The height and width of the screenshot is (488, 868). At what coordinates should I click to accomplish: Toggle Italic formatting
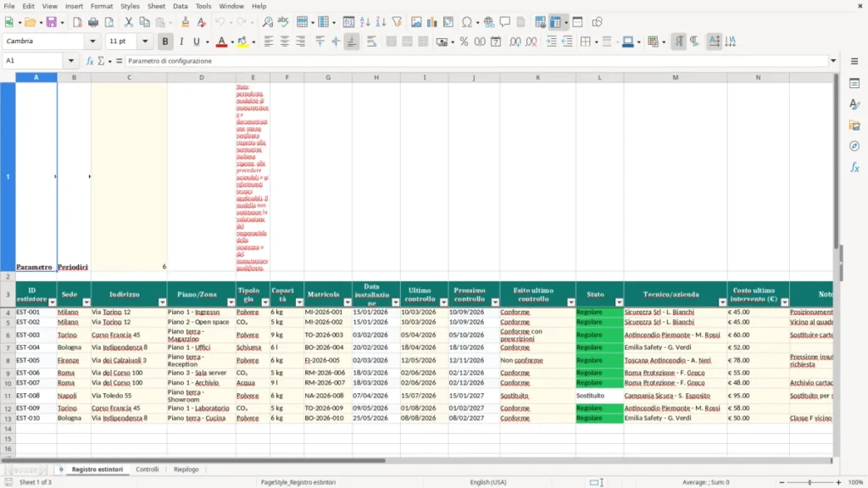tap(181, 42)
